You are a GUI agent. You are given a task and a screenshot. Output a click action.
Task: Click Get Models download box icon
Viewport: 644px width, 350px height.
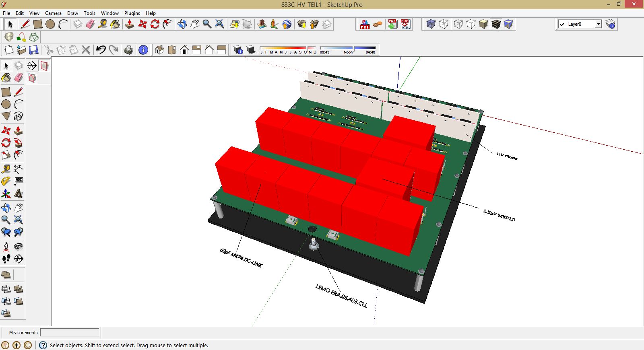coord(302,24)
